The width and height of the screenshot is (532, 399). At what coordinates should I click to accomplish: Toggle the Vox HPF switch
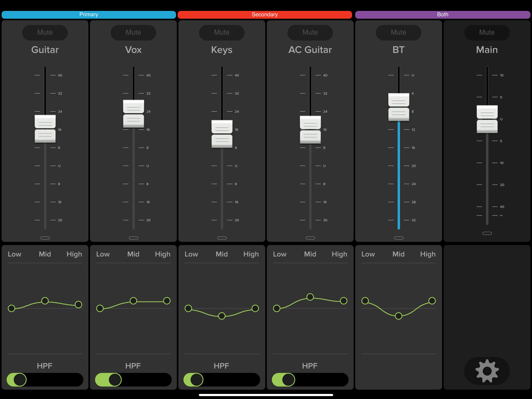(133, 380)
